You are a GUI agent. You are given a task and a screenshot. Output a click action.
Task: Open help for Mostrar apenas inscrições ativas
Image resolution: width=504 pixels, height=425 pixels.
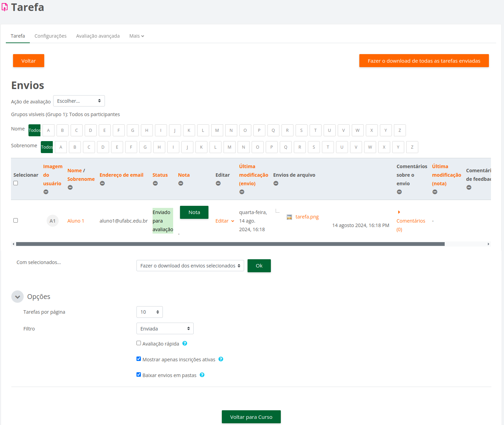coord(221,359)
